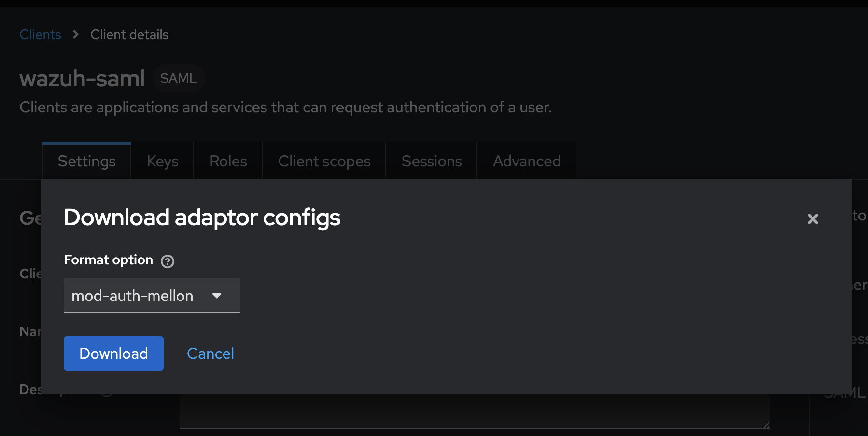Screen dimensions: 868x436
Task: Open the Roles tab
Action: click(x=227, y=161)
